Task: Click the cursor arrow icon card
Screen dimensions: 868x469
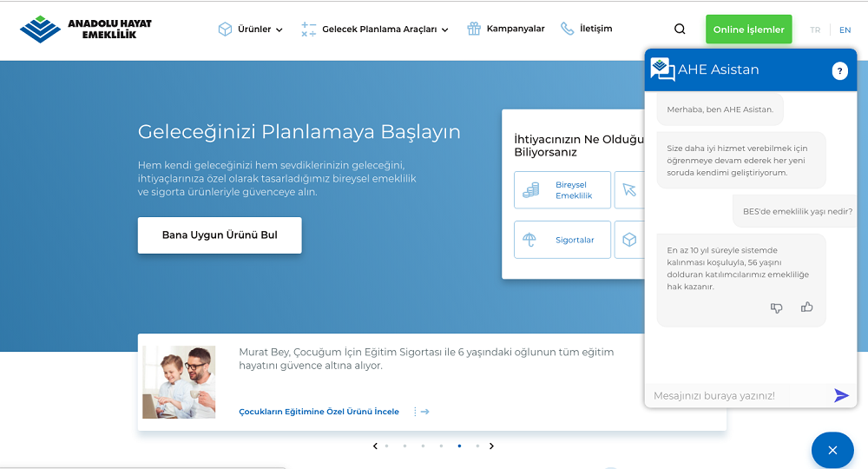Action: click(629, 190)
